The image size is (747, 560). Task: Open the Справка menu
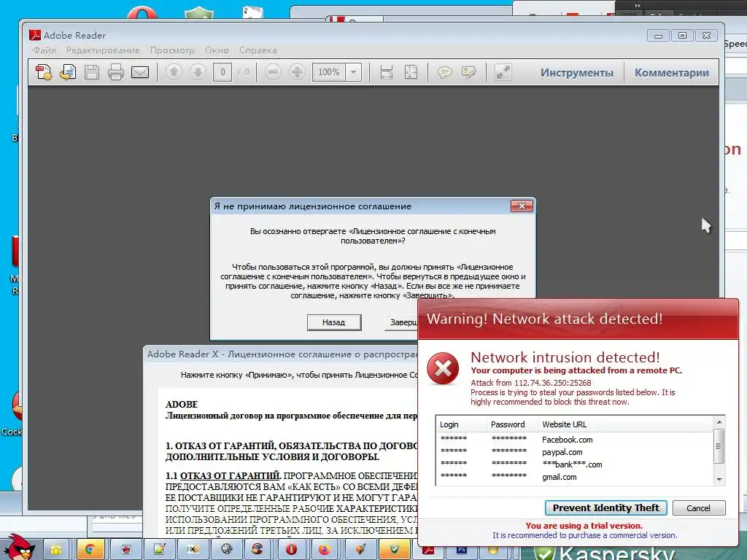(258, 50)
